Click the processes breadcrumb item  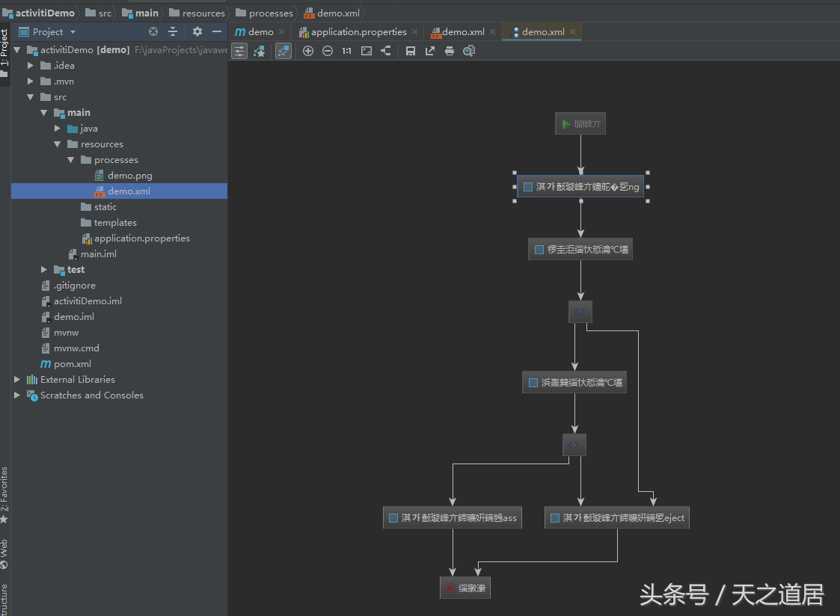270,12
